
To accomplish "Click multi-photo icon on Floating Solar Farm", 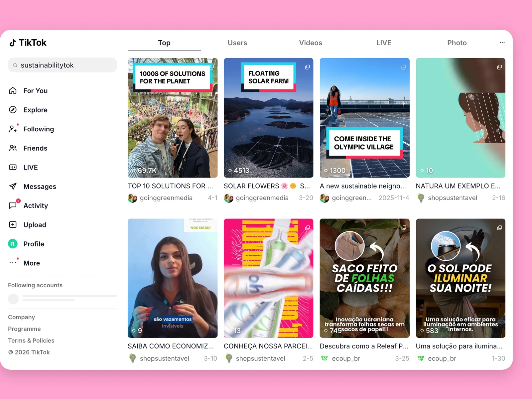I will 308,67.
